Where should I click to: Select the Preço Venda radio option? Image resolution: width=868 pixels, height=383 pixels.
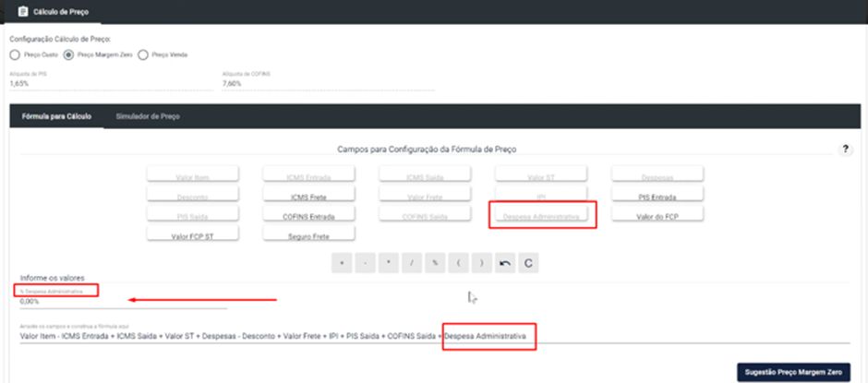click(x=163, y=55)
